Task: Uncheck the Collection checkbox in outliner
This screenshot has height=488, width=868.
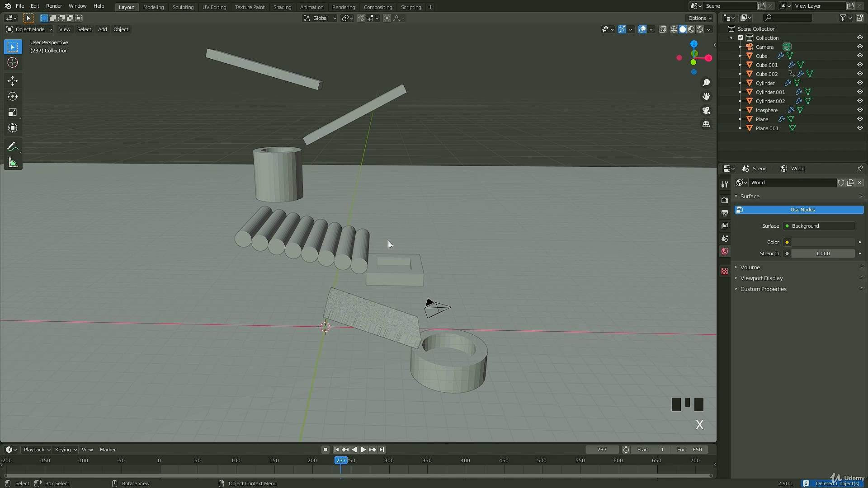Action: click(741, 38)
